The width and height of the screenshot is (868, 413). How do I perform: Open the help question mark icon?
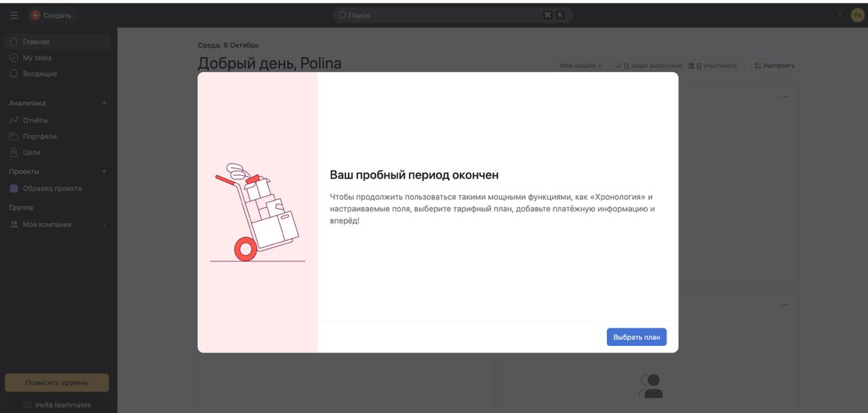click(839, 15)
